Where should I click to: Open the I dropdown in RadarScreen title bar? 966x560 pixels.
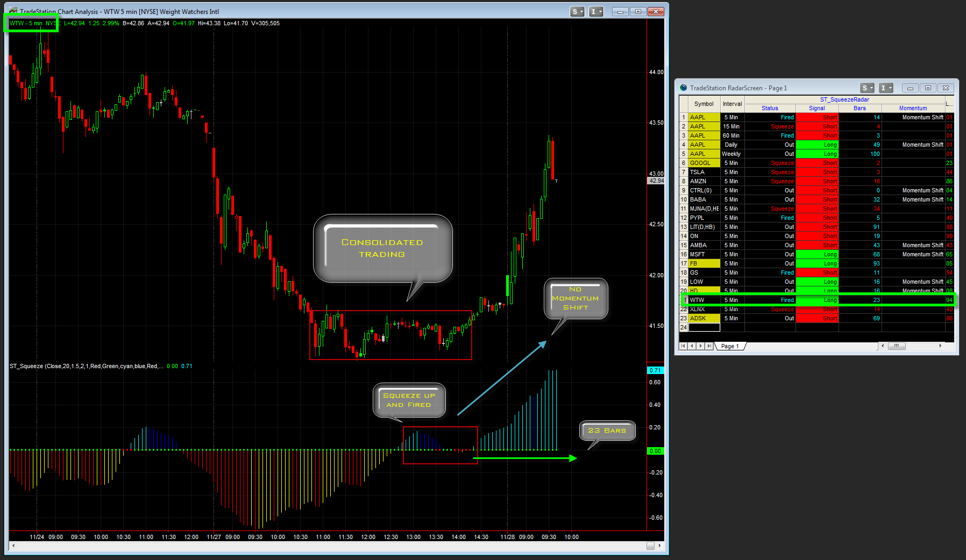(886, 88)
